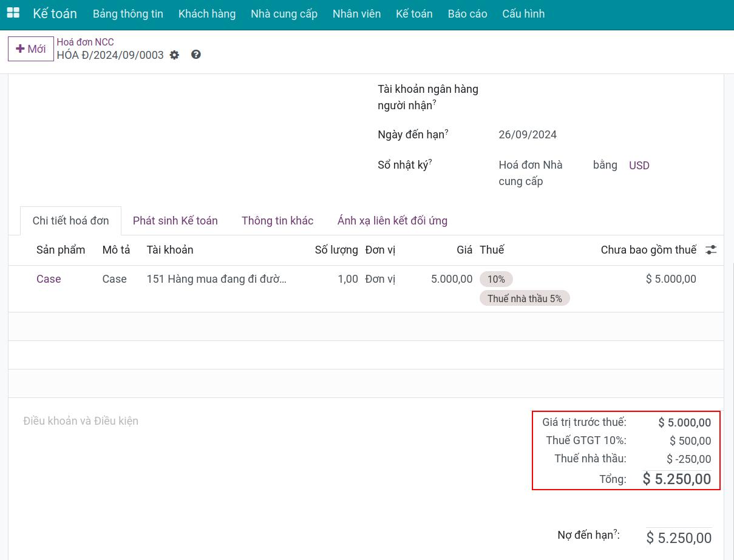734x560 pixels.
Task: Open Báo cáo menu
Action: tap(467, 14)
